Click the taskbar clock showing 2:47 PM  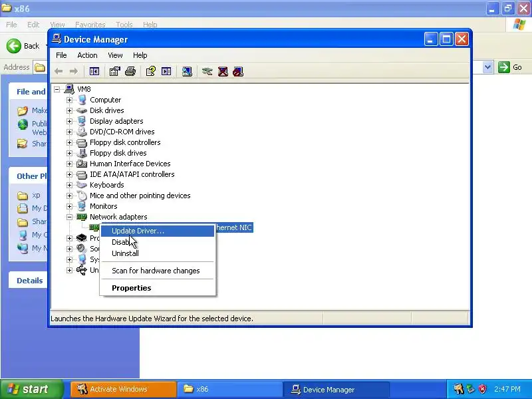507,389
